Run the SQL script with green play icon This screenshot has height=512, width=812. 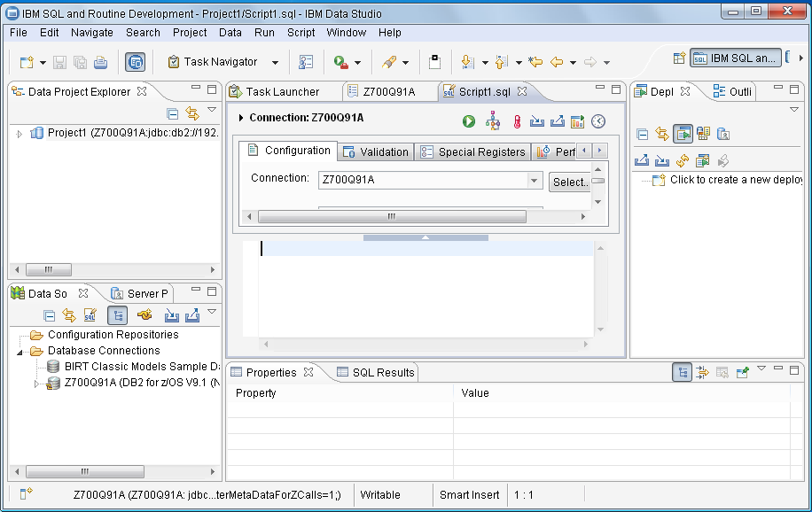pyautogui.click(x=469, y=122)
